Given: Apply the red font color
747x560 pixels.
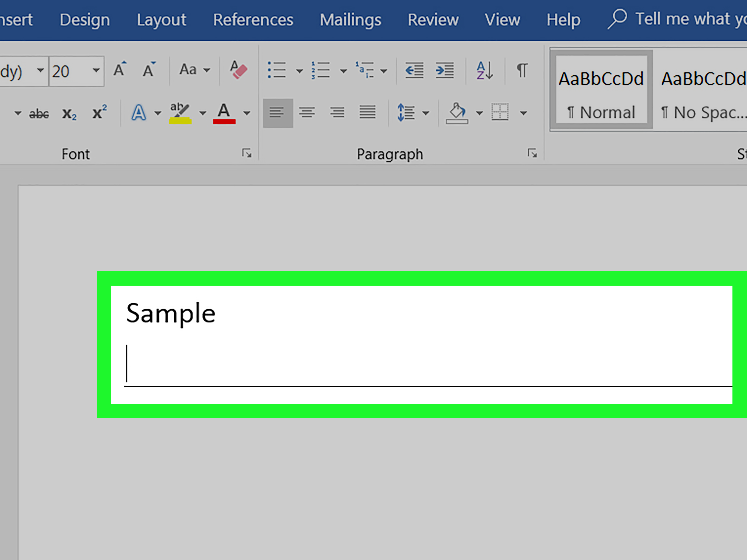Looking at the screenshot, I should pos(224,113).
